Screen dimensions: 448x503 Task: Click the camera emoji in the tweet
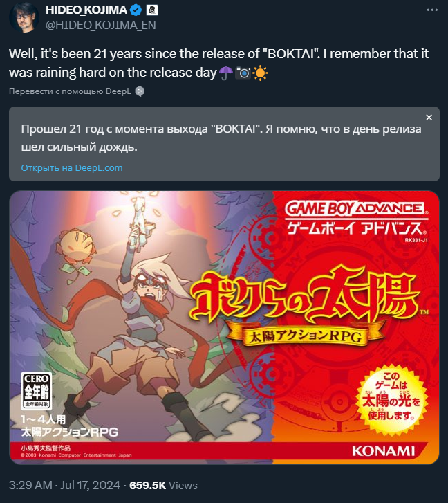pyautogui.click(x=243, y=73)
